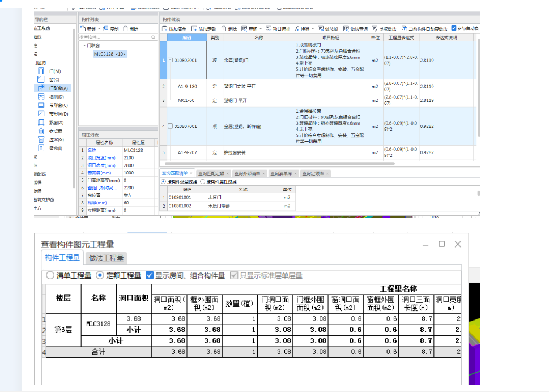Click the 添加定额 toolbar icon
The height and width of the screenshot is (392, 549).
(194, 29)
